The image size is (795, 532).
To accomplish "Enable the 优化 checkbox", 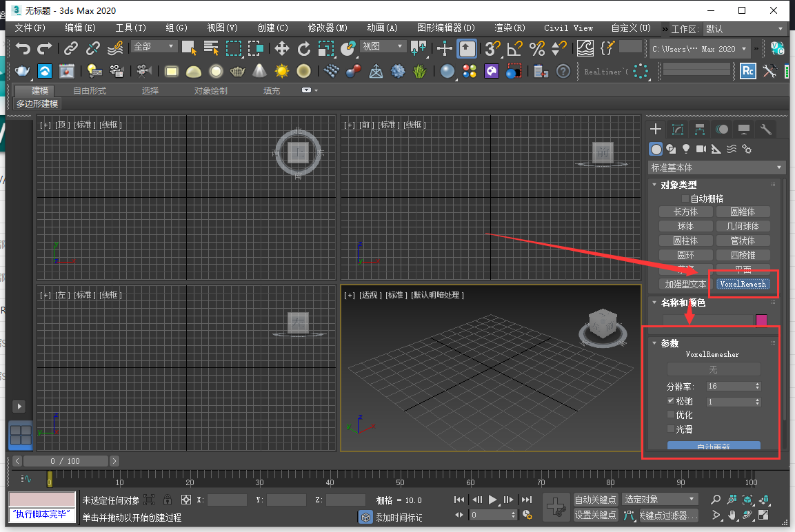I will 671,415.
